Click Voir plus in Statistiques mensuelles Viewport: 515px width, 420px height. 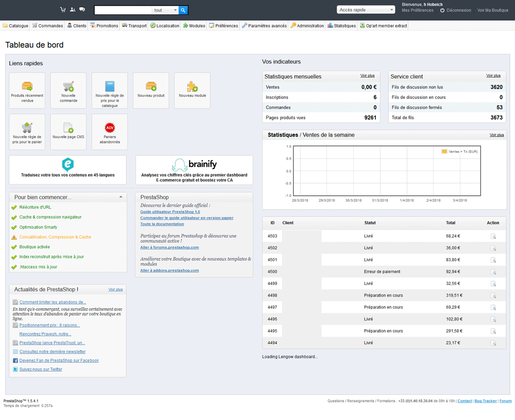point(367,76)
